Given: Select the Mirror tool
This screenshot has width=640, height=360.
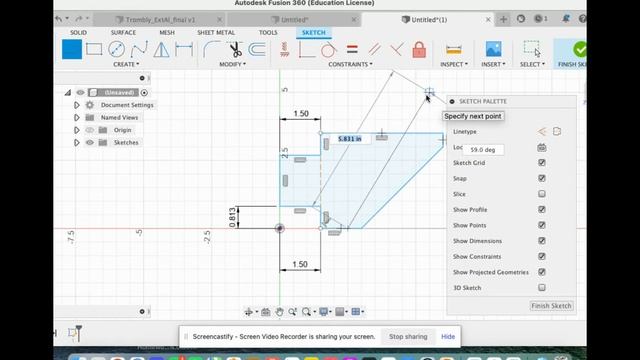Looking at the screenshot, I should click(161, 49).
